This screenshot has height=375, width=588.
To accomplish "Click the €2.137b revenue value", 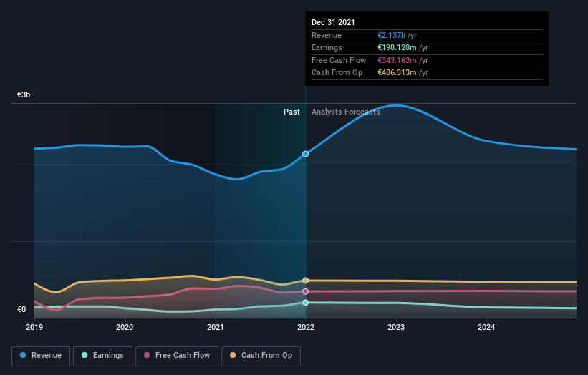I will click(x=391, y=35).
